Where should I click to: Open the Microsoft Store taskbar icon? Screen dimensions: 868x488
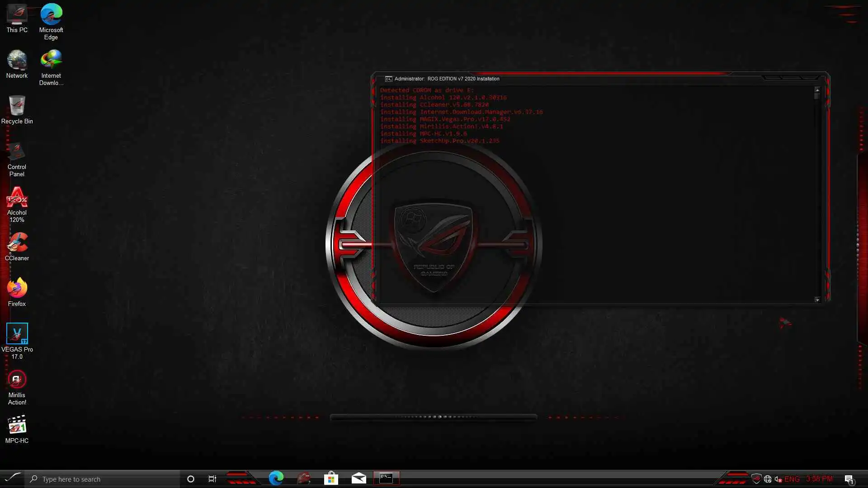(331, 479)
